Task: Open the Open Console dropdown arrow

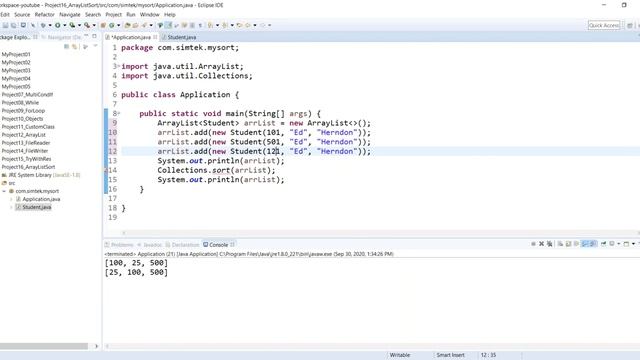Action: tap(633, 244)
